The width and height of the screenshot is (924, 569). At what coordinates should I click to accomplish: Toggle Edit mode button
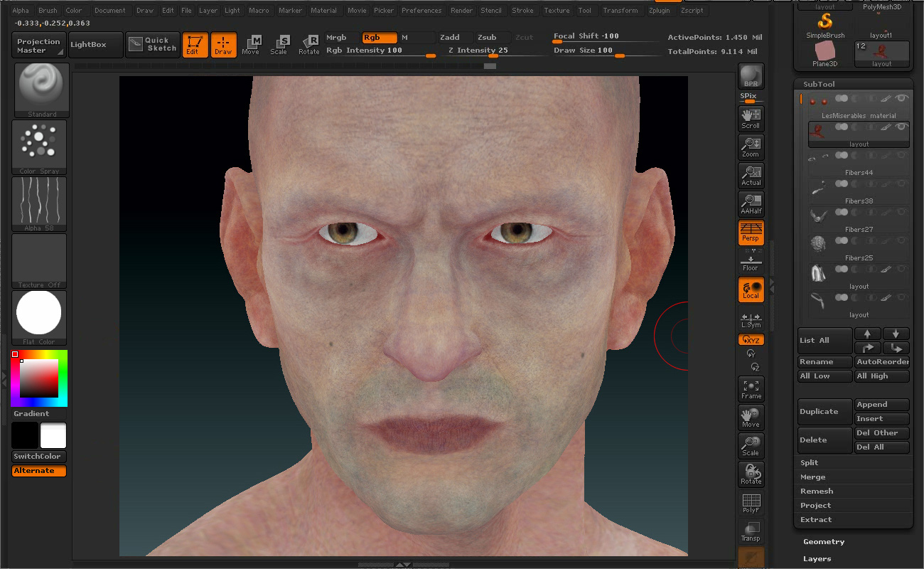coord(194,44)
